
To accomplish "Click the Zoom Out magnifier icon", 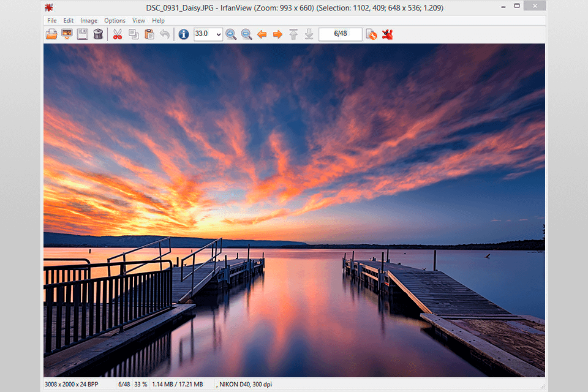I will (246, 34).
